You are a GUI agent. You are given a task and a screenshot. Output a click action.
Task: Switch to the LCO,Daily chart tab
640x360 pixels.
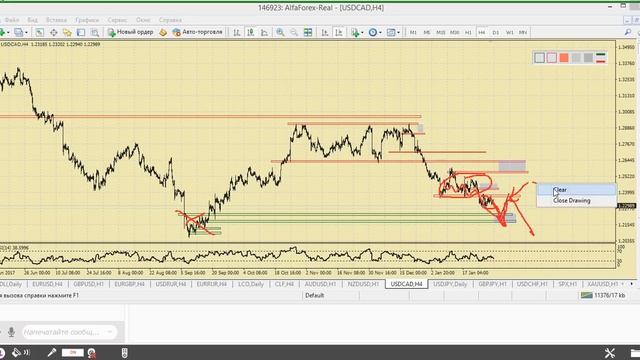click(251, 284)
